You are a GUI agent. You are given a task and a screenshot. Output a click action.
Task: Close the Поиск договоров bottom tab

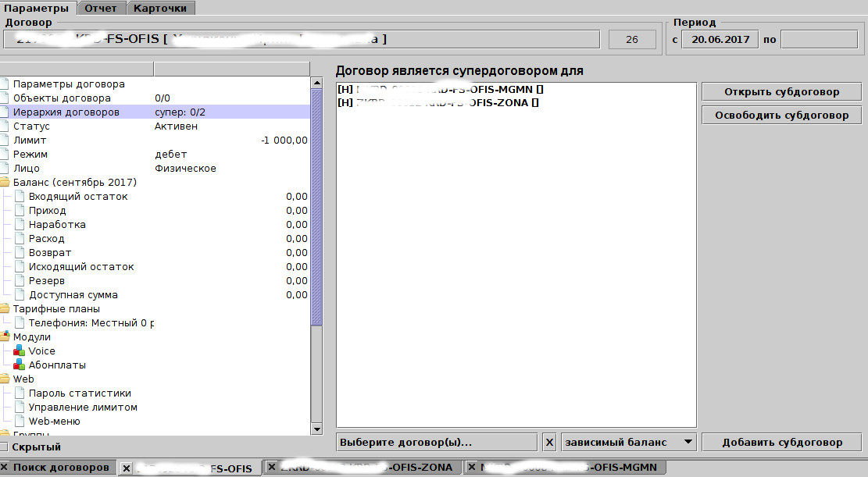pyautogui.click(x=5, y=468)
